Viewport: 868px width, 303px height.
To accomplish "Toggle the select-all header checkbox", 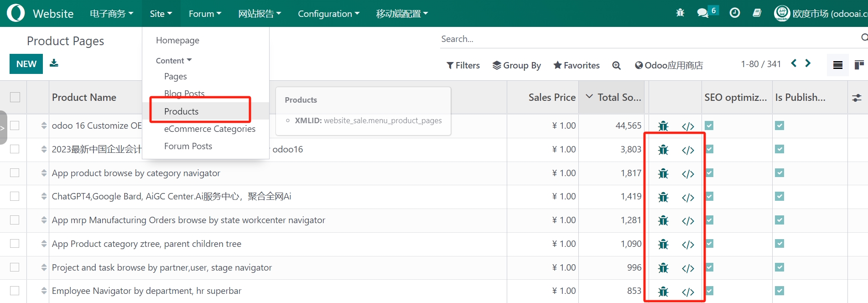I will [15, 97].
